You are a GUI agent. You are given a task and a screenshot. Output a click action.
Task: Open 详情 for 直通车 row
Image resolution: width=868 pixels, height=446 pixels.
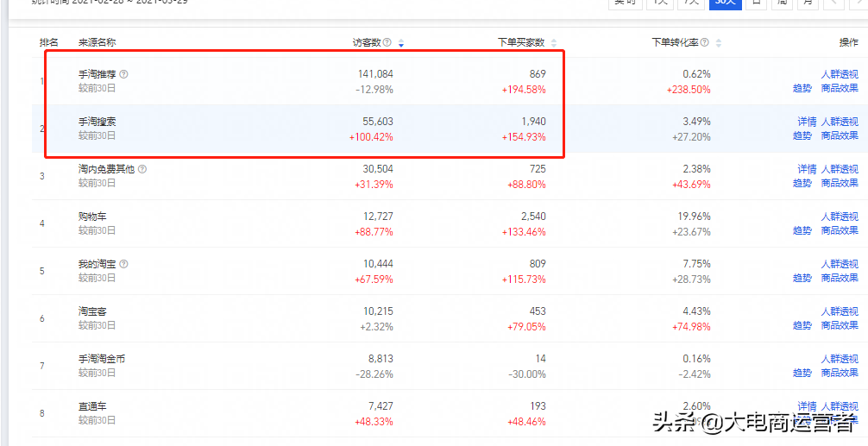(x=807, y=406)
